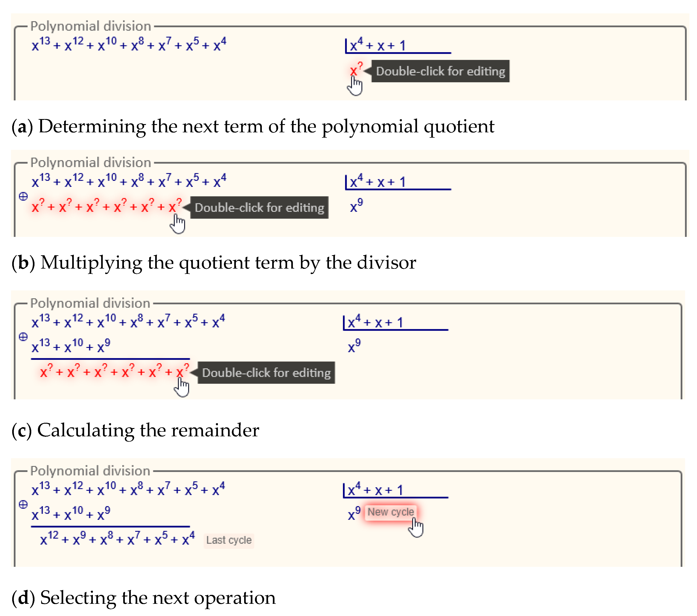Click the red x? quotient term in panel a

click(356, 70)
